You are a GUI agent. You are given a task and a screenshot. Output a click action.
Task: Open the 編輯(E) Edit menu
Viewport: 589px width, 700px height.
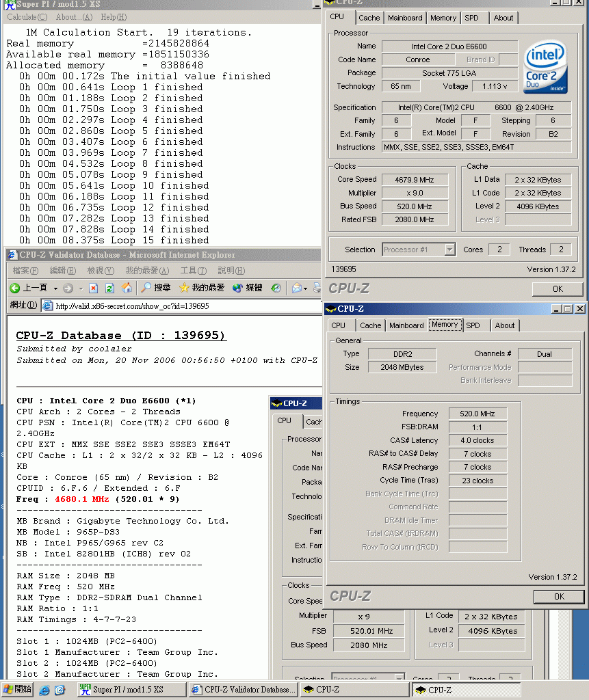(62, 271)
